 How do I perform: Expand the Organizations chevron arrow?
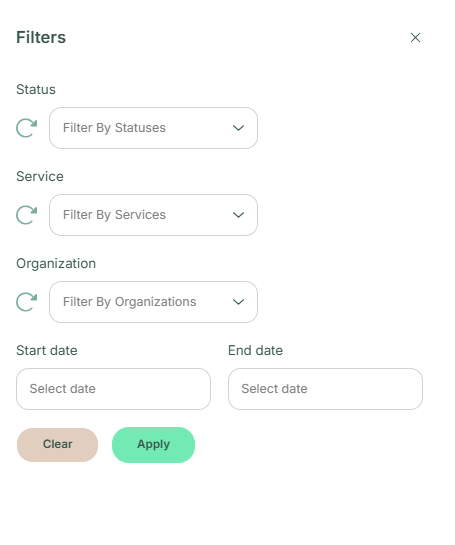click(x=238, y=302)
